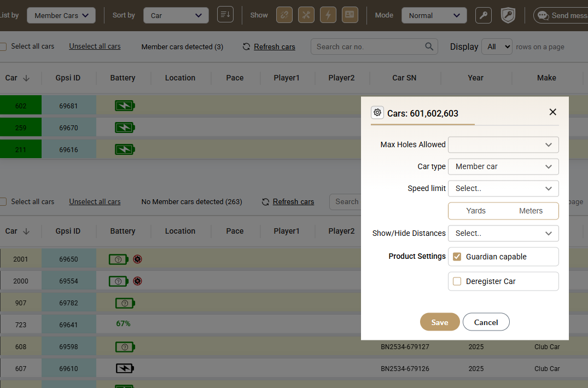The width and height of the screenshot is (588, 388).
Task: Click red alert icon for car 2001
Action: 138,259
